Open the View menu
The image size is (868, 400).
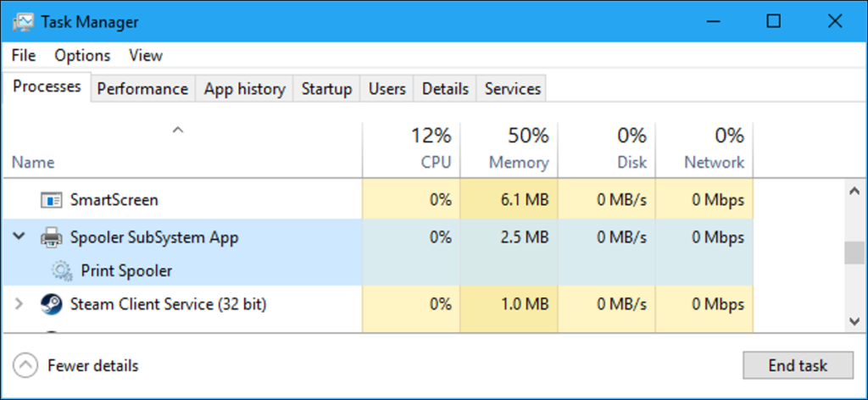point(145,56)
